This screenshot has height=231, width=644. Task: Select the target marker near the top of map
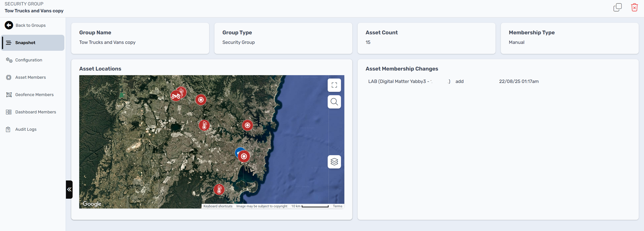[x=201, y=100]
